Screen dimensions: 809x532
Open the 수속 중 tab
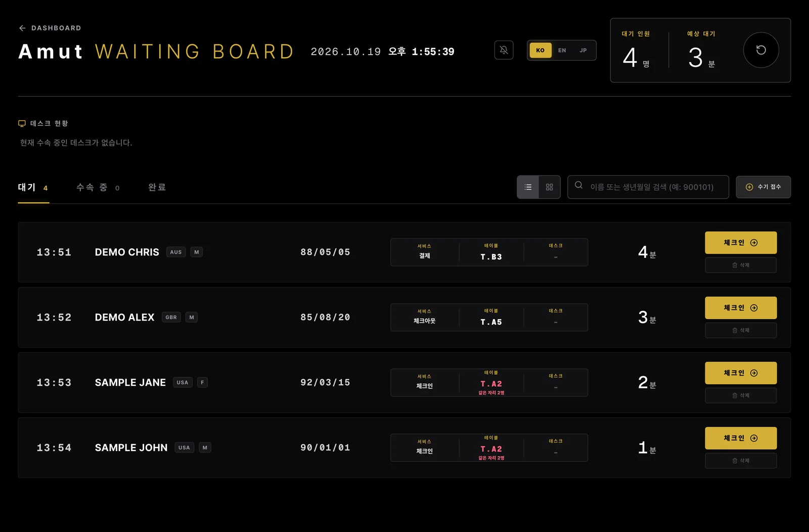click(98, 188)
